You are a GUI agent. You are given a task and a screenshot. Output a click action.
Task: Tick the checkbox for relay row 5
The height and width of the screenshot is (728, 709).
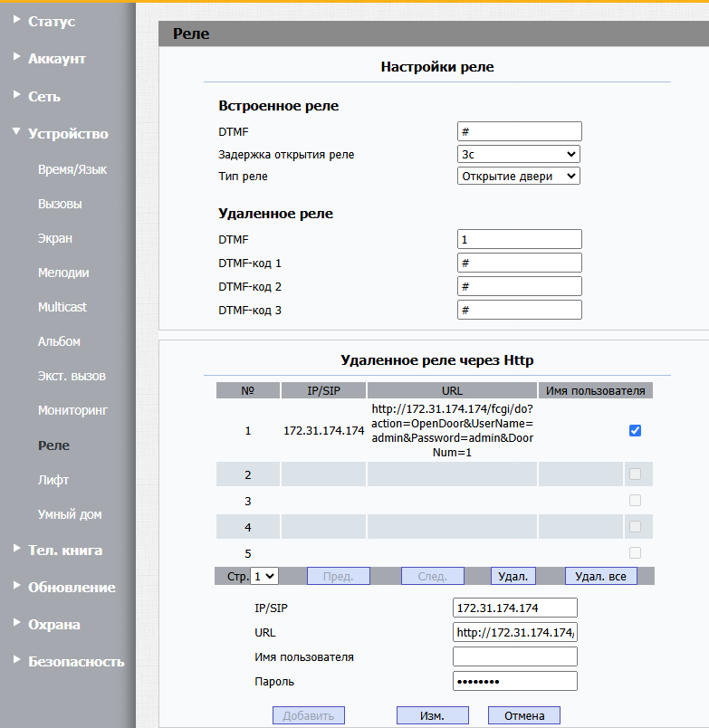(635, 553)
